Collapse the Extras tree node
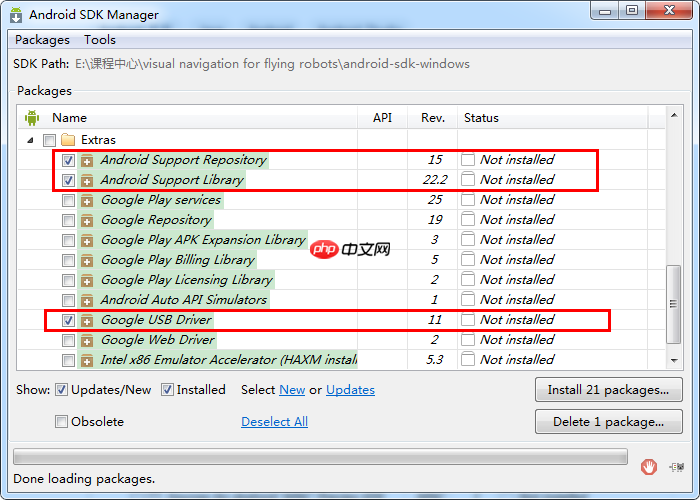The image size is (700, 500). tap(30, 140)
